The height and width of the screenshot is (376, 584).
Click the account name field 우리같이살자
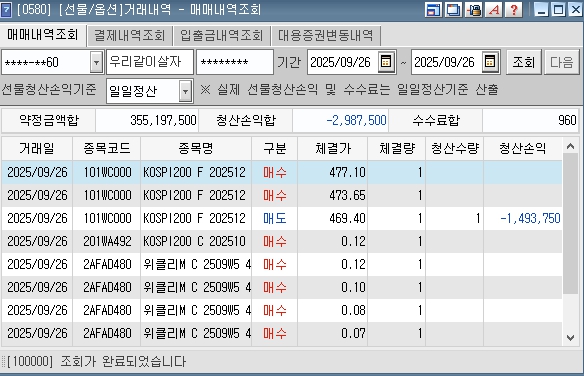[150, 62]
